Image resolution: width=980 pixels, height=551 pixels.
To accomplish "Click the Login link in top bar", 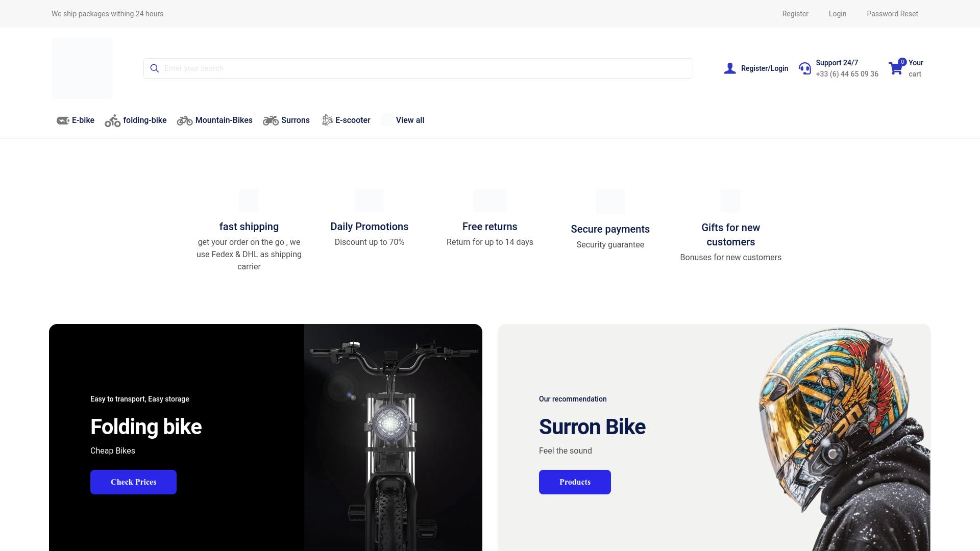I will 838,14.
